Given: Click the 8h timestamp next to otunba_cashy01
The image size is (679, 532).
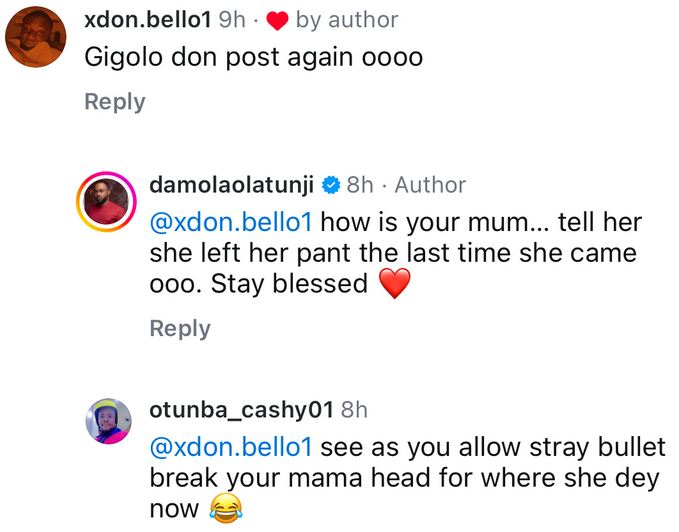Looking at the screenshot, I should pyautogui.click(x=354, y=409).
